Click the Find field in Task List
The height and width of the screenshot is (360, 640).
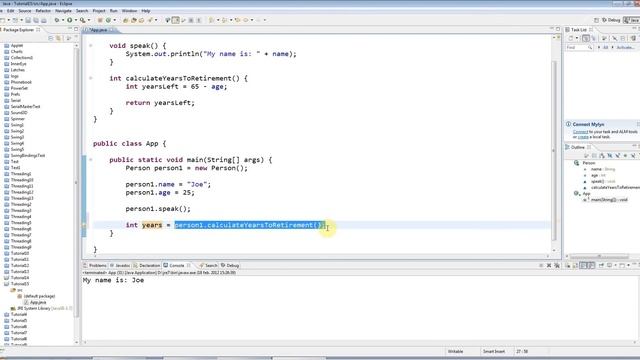(579, 47)
